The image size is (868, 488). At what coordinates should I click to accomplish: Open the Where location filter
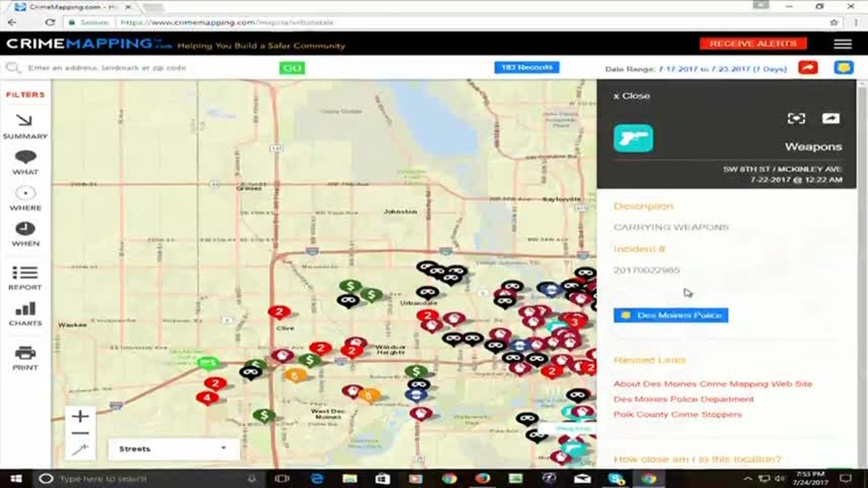[25, 198]
